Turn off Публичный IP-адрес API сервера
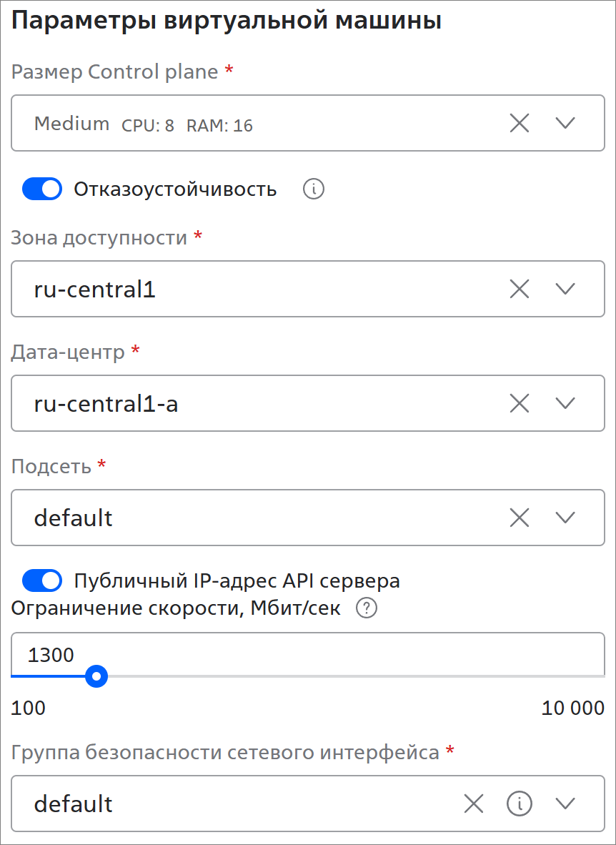 tap(43, 580)
